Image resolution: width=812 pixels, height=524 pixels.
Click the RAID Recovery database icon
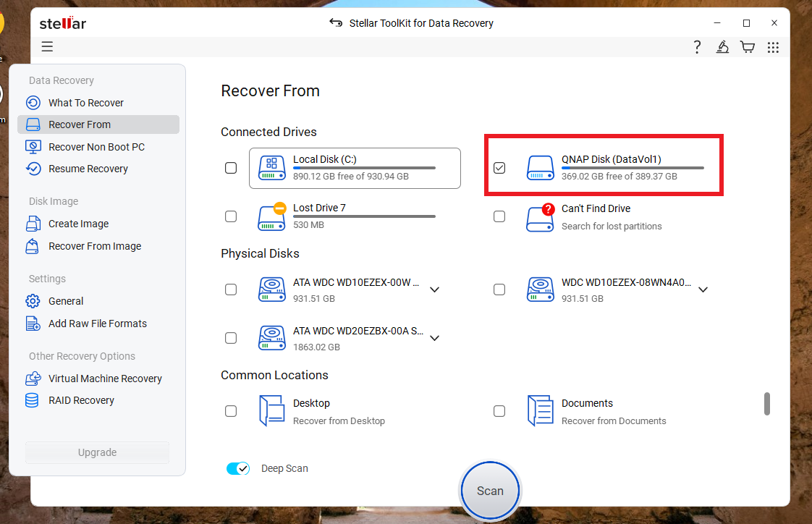coord(32,400)
